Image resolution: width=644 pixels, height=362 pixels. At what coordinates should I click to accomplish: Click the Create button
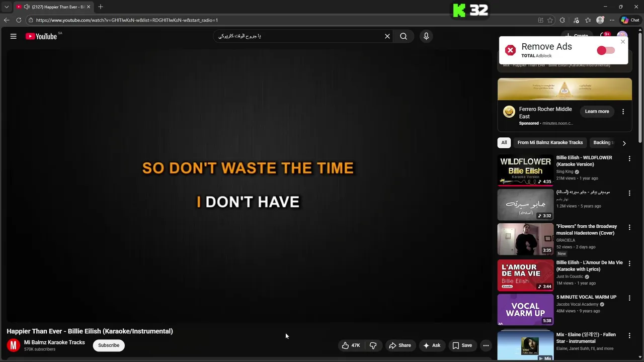coord(577,36)
